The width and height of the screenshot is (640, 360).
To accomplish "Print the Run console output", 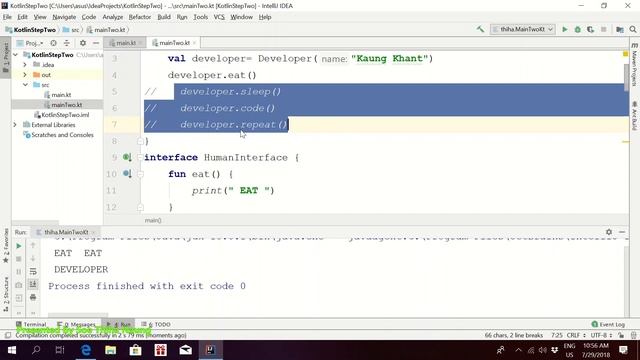I will point(33,297).
